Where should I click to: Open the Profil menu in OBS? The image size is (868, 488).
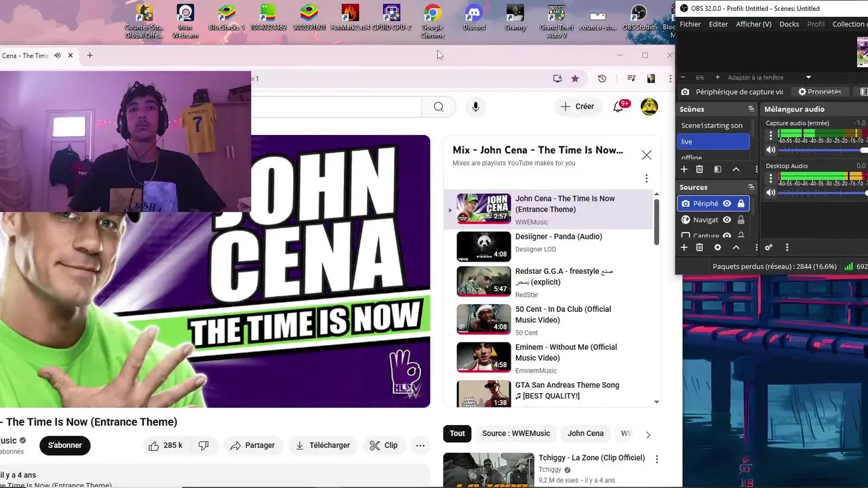(x=816, y=24)
